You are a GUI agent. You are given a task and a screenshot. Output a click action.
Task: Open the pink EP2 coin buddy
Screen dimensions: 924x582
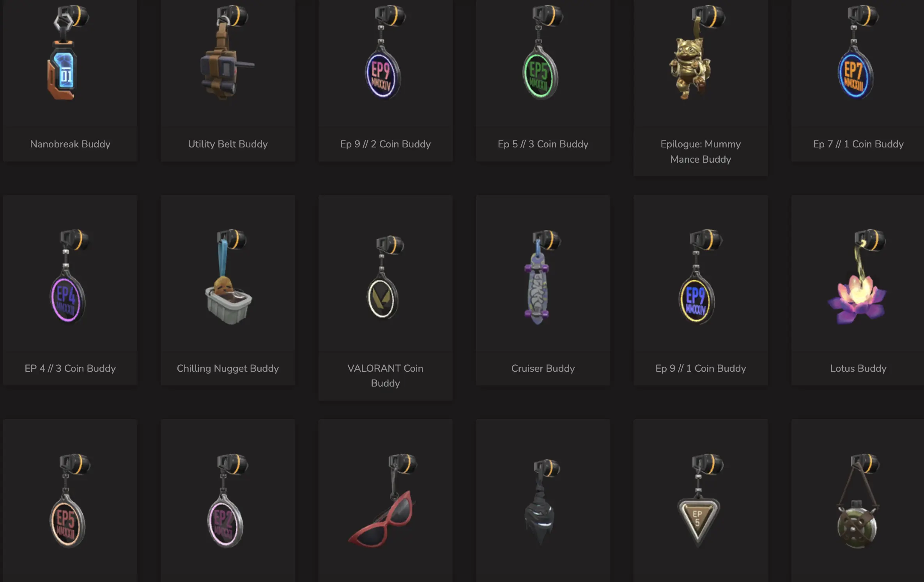(x=227, y=501)
